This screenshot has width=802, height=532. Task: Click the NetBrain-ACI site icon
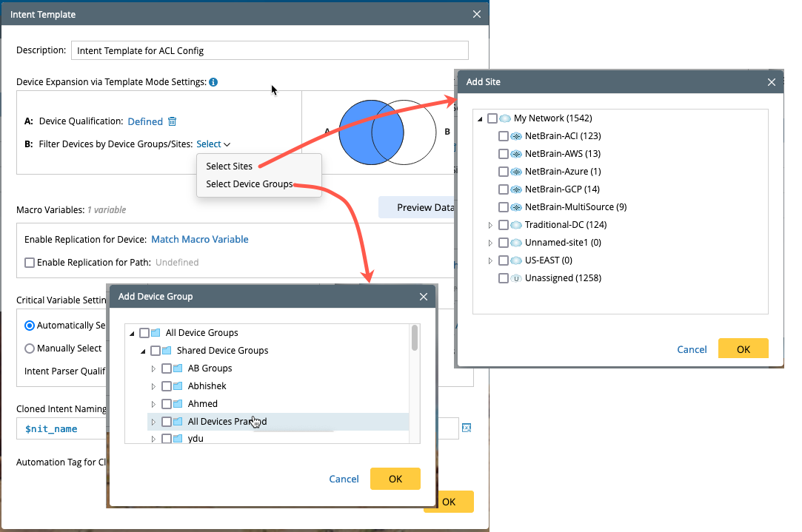516,136
